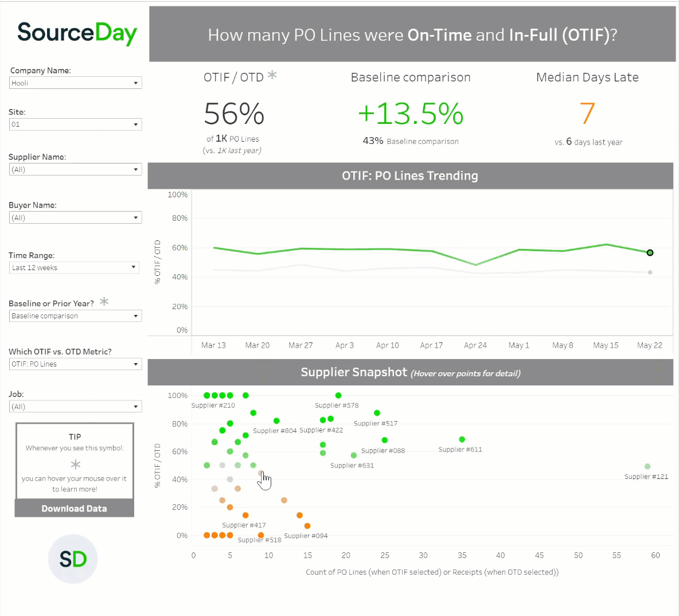Click the '43% Baseline comparison' text

(411, 141)
